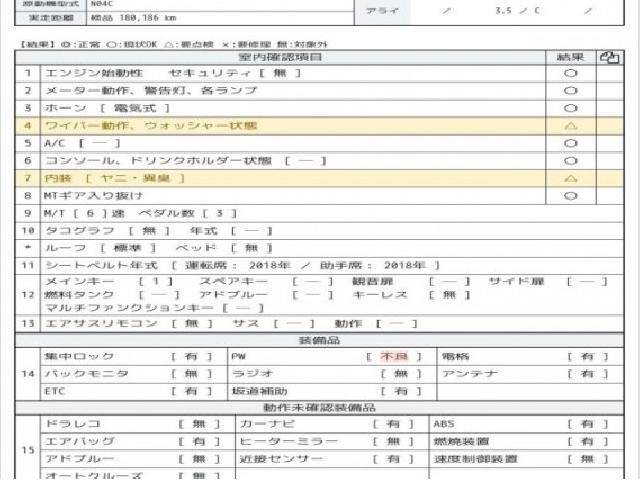Select the アライ label in top table
The width and height of the screenshot is (640, 480).
(382, 11)
